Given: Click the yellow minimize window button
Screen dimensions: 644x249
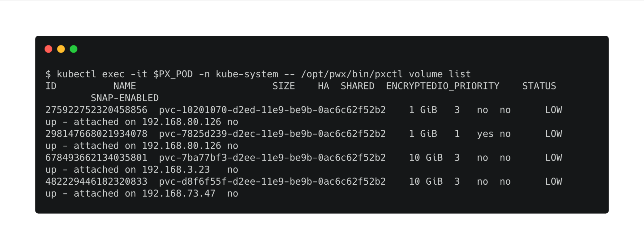Looking at the screenshot, I should click(61, 49).
